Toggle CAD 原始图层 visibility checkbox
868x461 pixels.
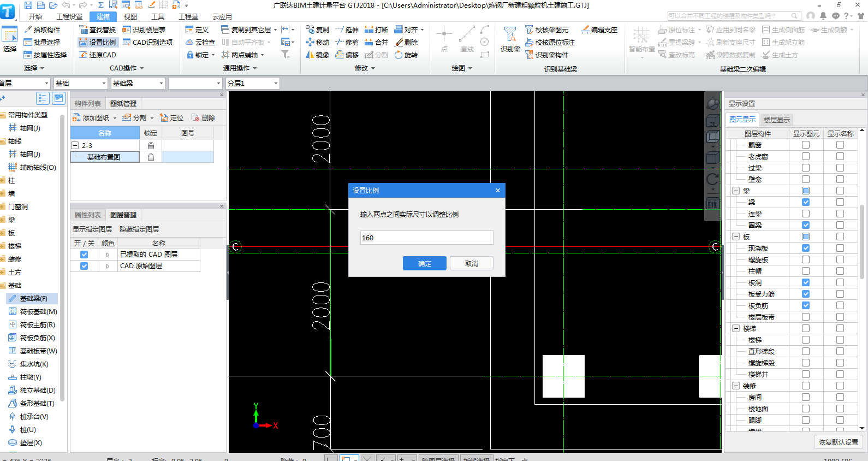click(x=84, y=266)
